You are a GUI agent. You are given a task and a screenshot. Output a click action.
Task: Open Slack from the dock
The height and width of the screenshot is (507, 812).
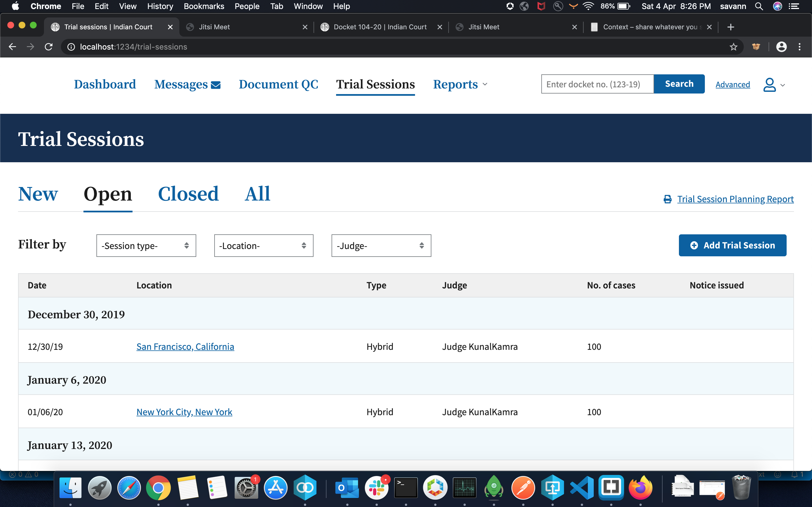point(376,488)
